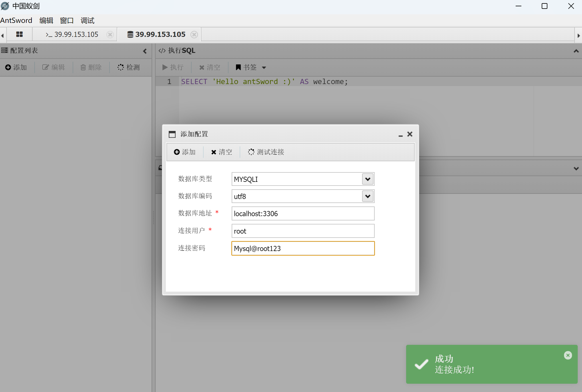Switch to the terminal 39.99.153.105 tab
This screenshot has height=392, width=582.
(72, 35)
